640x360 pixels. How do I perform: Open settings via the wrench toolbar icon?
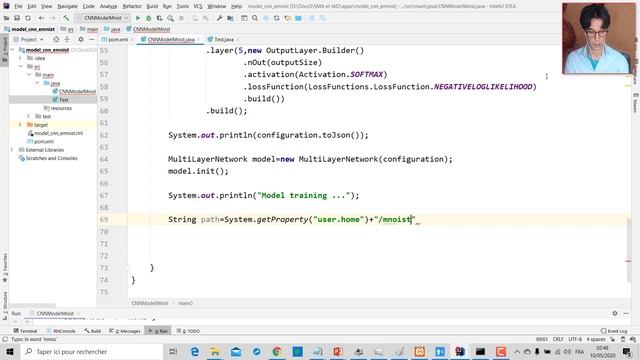coord(220,18)
